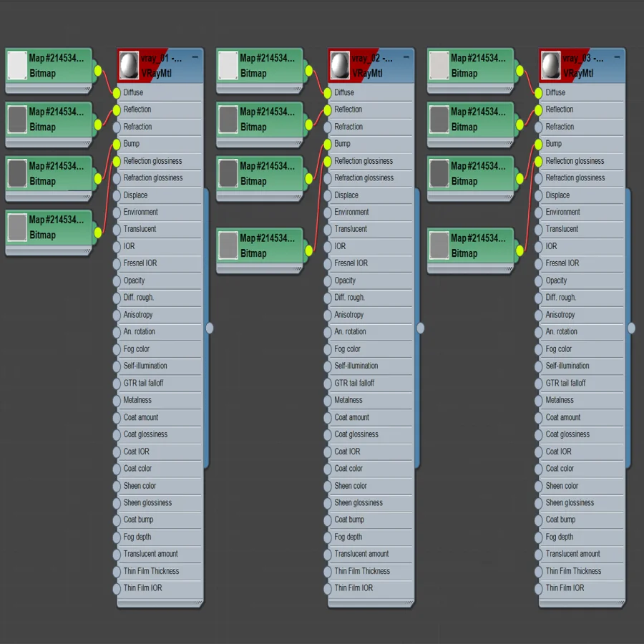Click the Displace input socket on vray_02
Viewport: 644px width, 644px height.
pyautogui.click(x=327, y=195)
